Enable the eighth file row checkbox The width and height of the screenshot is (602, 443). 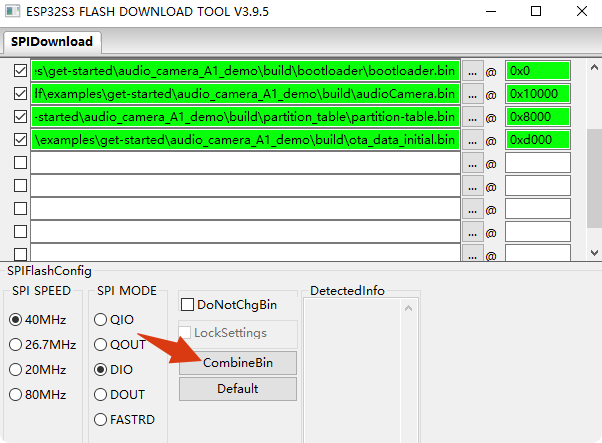(20, 232)
